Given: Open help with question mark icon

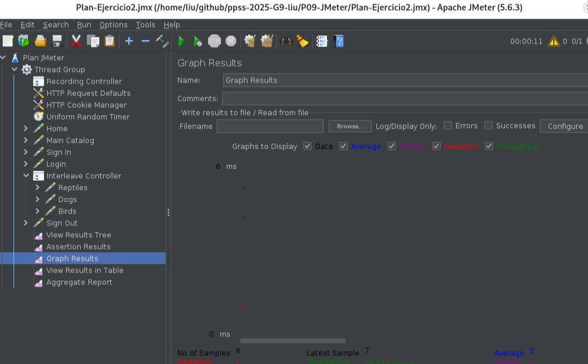Looking at the screenshot, I should (339, 41).
